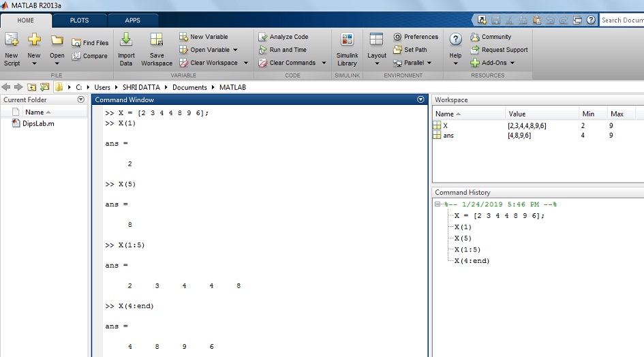This screenshot has width=644, height=357.
Task: Select DipsLab.m in Current Folder
Action: tap(38, 123)
